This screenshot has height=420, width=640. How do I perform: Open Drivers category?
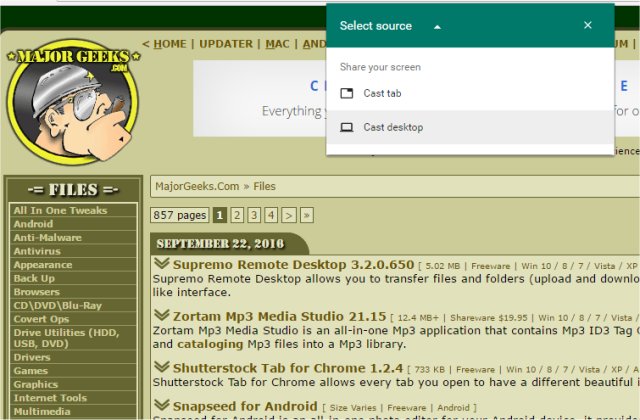pyautogui.click(x=73, y=357)
